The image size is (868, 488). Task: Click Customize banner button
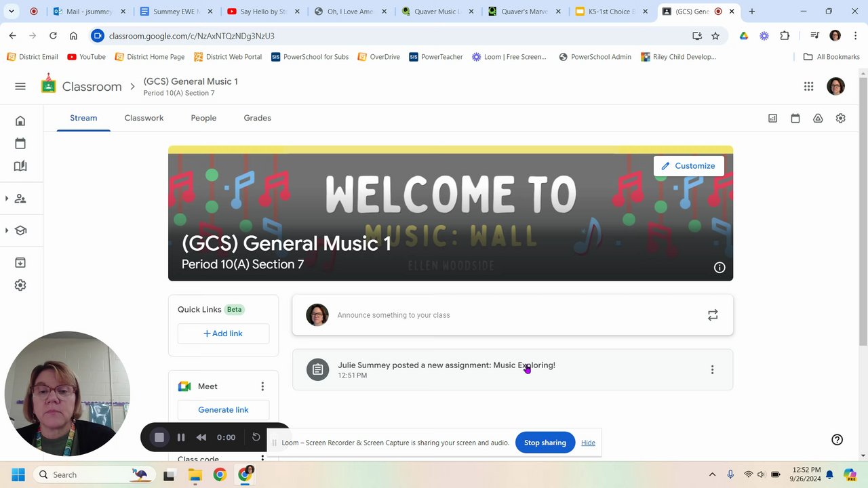click(688, 166)
